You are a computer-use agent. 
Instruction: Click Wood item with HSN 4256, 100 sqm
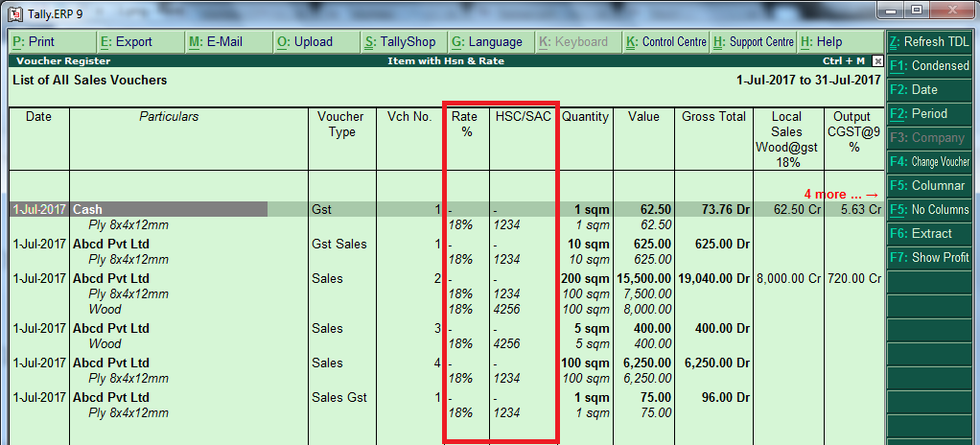pos(105,310)
